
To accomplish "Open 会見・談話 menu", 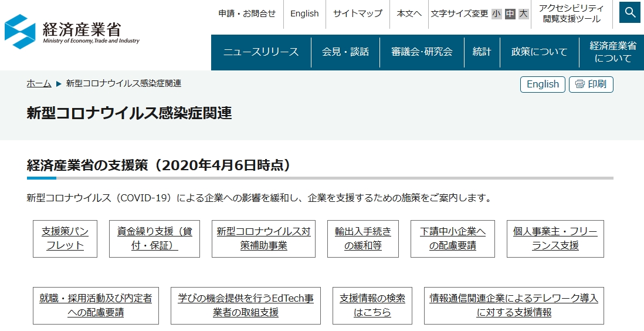I will [345, 52].
